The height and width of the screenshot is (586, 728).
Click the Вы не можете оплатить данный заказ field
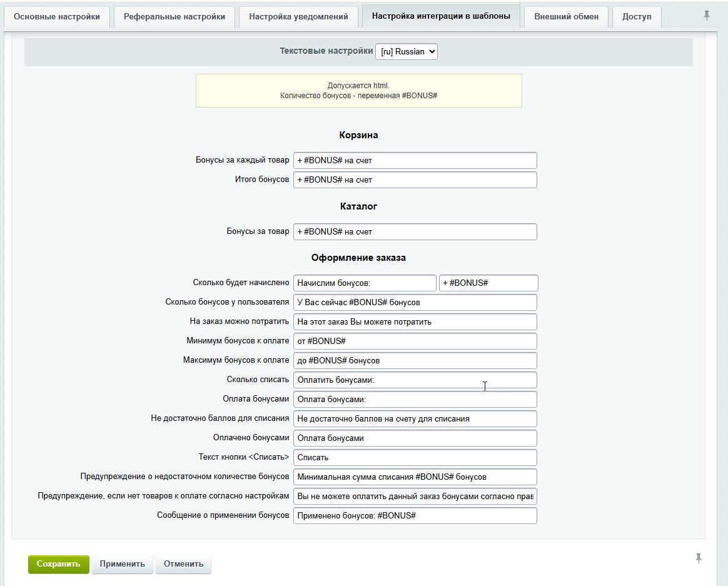point(415,497)
